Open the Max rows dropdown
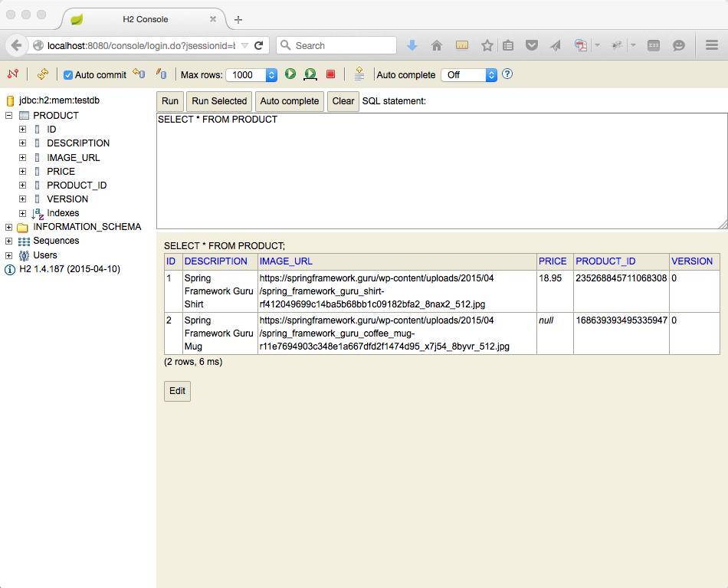Viewport: 728px width, 588px height. tap(251, 75)
